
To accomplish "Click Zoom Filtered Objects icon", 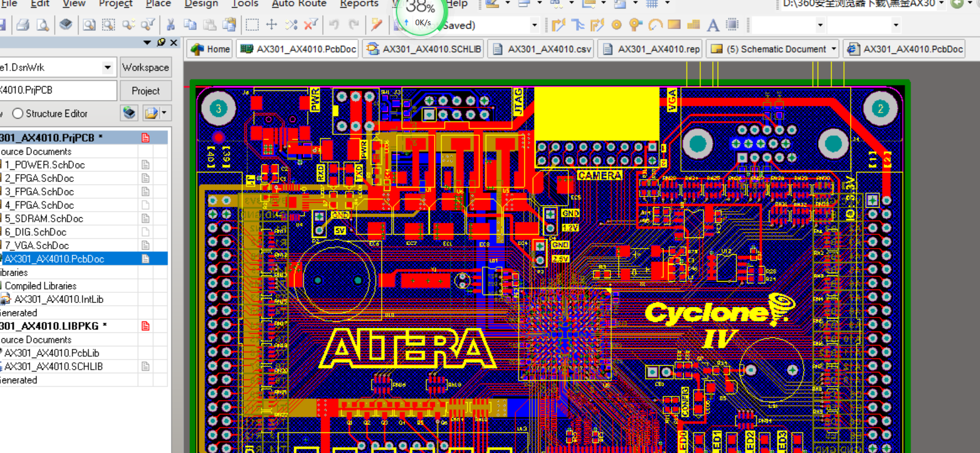I will [148, 25].
